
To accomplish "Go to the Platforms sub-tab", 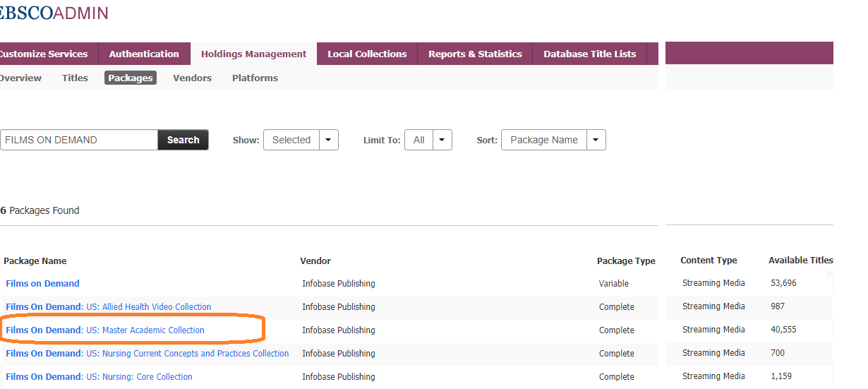I will tap(255, 78).
